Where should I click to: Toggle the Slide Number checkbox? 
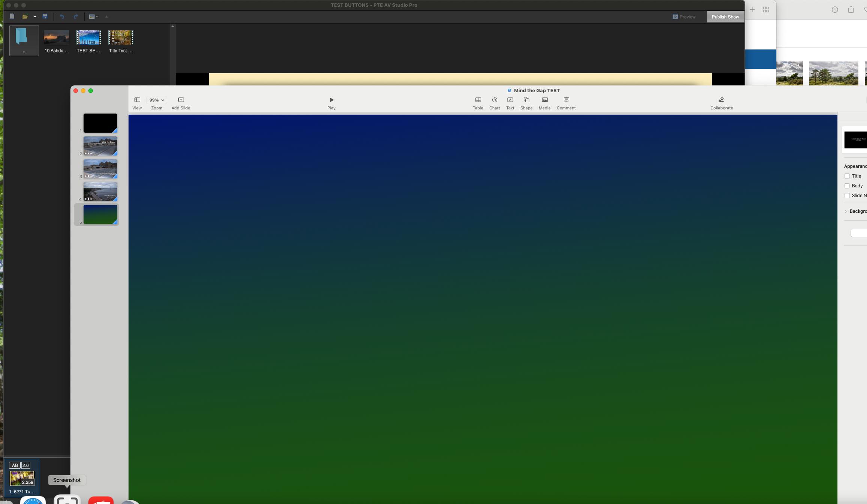[x=847, y=196]
